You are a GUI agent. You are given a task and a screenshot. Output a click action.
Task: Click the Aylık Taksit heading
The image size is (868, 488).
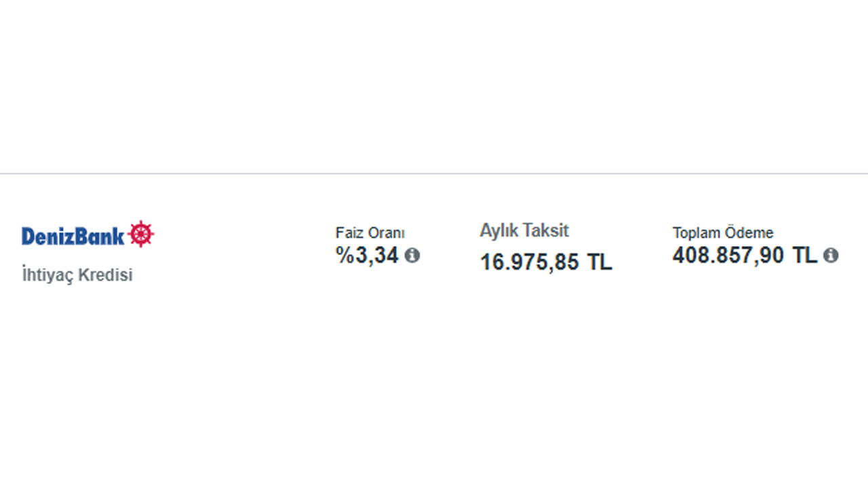[x=524, y=230]
